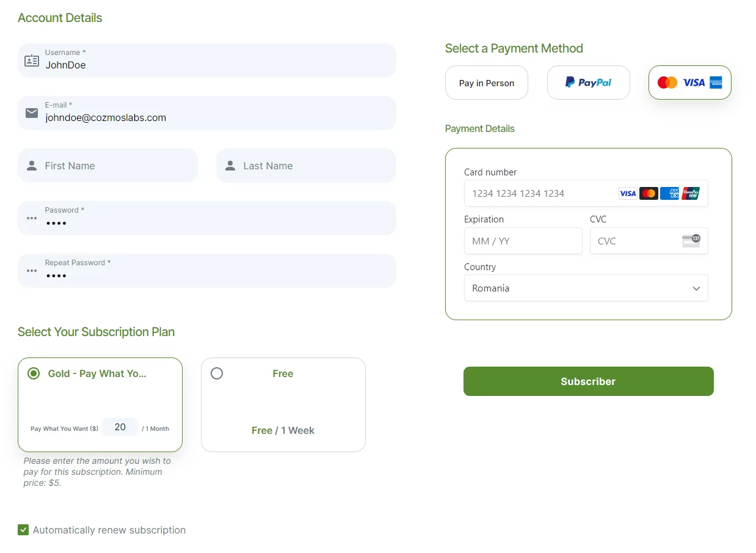The image size is (756, 553).
Task: Uncheck Automatically renew subscription
Action: coord(23,530)
